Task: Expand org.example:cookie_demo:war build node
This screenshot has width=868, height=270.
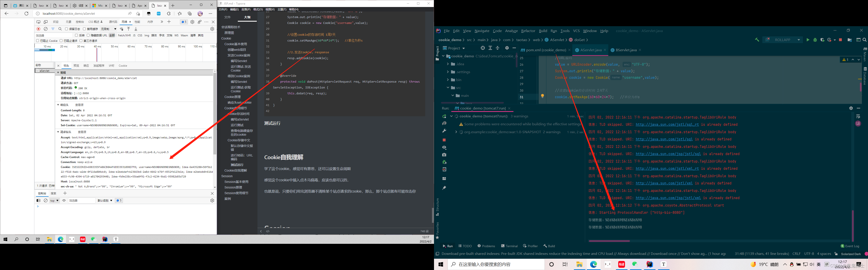Action: click(x=456, y=132)
